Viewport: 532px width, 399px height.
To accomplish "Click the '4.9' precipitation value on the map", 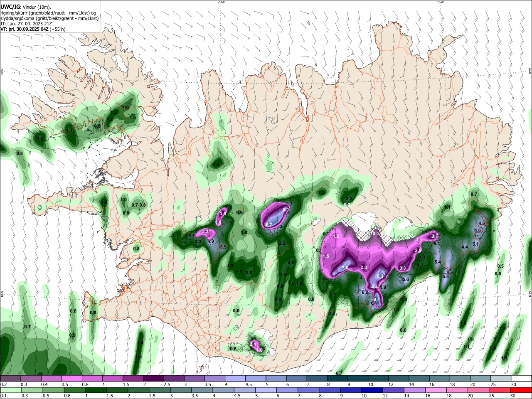I will [x=211, y=241].
